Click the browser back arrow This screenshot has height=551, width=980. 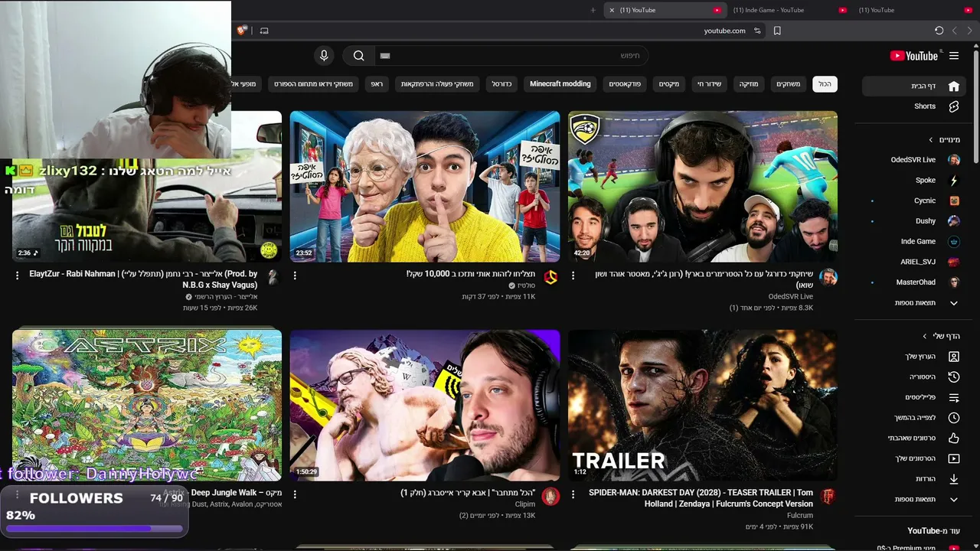[x=955, y=31]
